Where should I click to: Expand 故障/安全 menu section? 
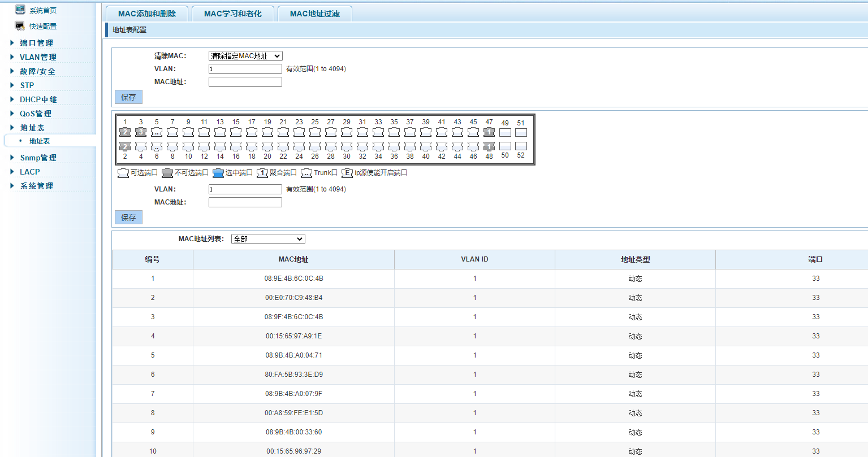pyautogui.click(x=37, y=71)
